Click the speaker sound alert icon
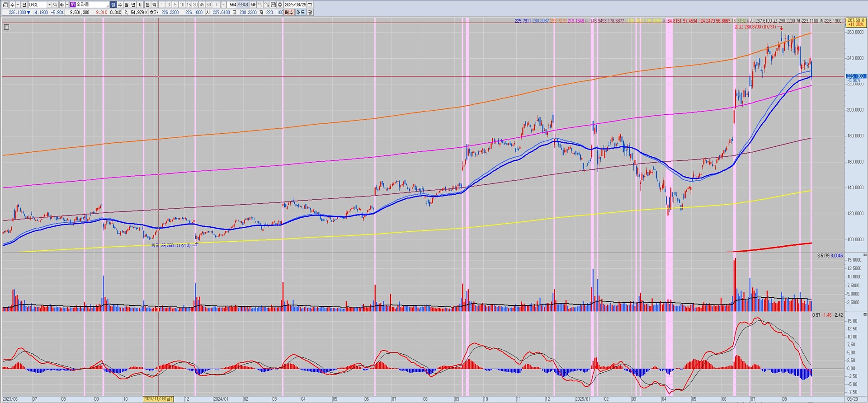The height and width of the screenshot is (403, 868). click(62, 5)
